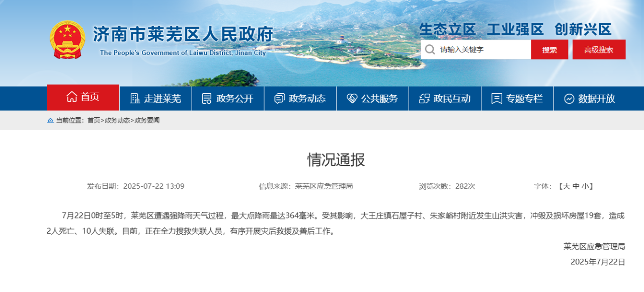This screenshot has width=644, height=292.
Task: Click the English government name subtitle
Action: [183, 53]
